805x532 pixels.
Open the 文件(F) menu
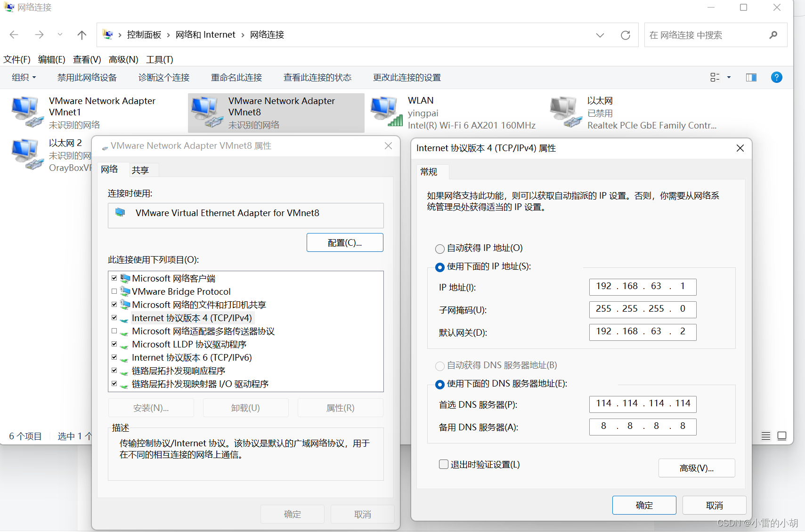click(x=17, y=59)
